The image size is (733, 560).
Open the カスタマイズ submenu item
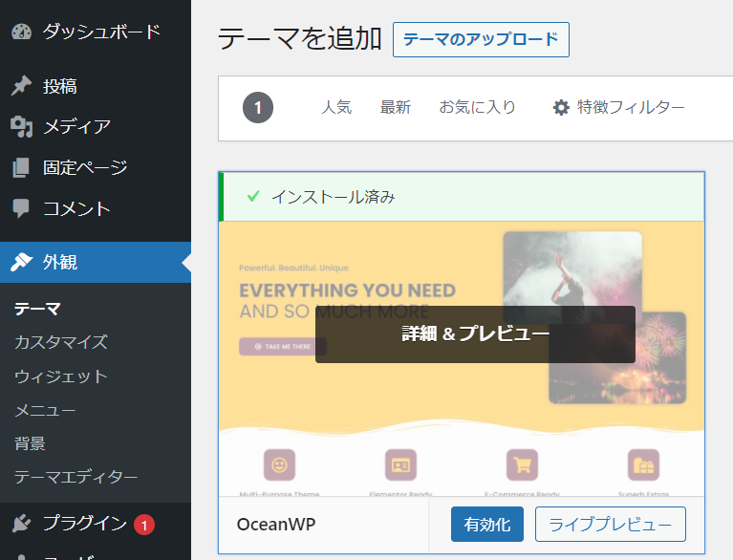[61, 342]
